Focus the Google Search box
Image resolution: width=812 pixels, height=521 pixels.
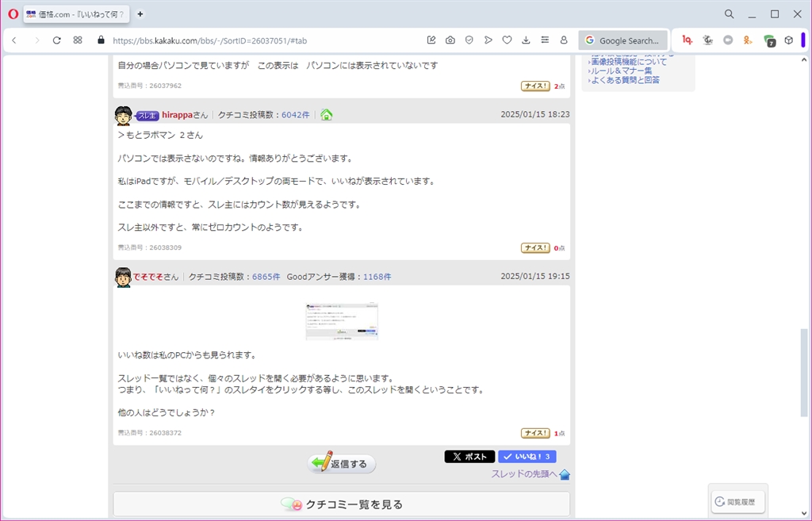pos(623,40)
